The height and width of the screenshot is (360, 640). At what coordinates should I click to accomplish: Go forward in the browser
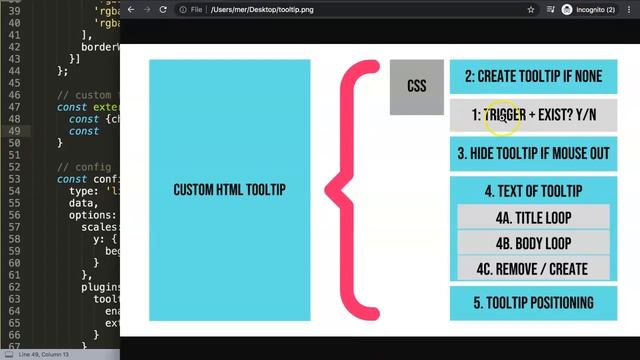click(147, 9)
